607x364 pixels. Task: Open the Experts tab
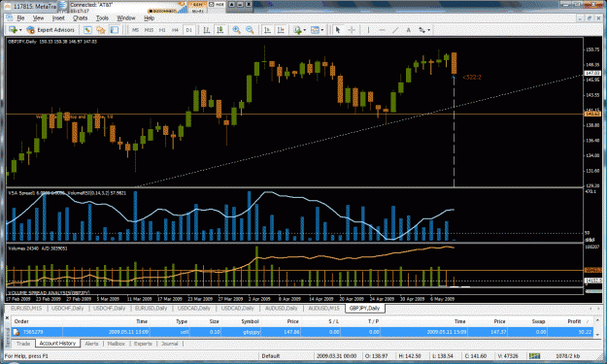coord(143,344)
